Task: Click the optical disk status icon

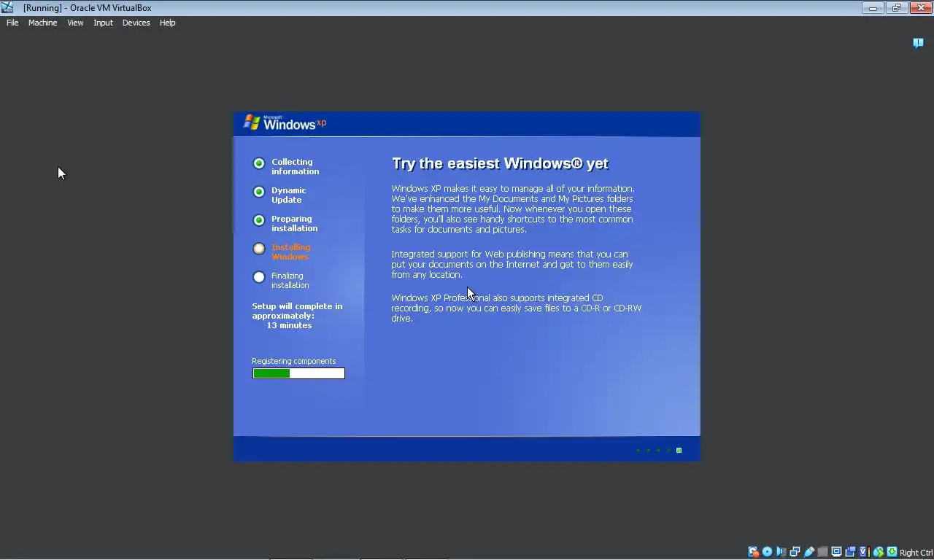Action: [767, 552]
